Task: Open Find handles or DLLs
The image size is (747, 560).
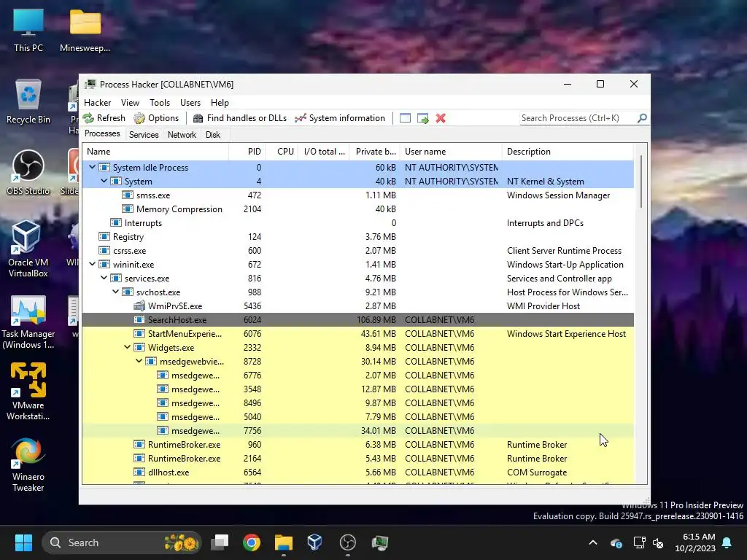Action: [239, 118]
